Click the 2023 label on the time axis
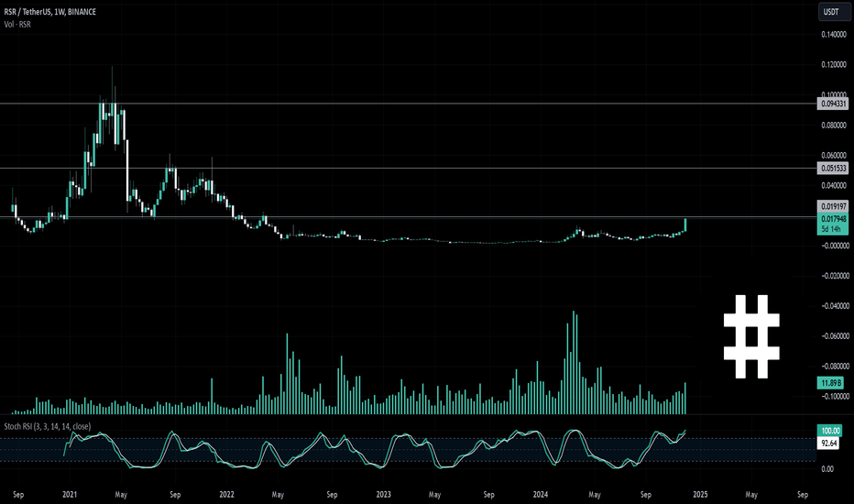854x504 pixels. (x=383, y=495)
